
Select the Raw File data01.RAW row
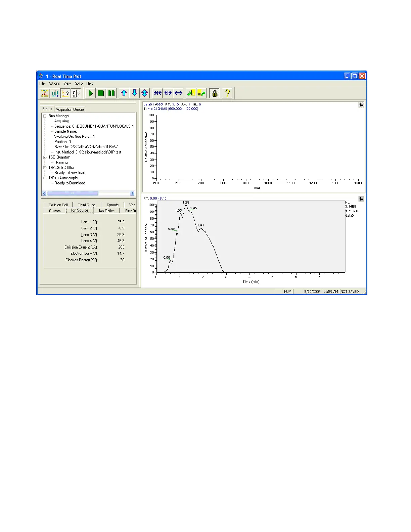pyautogui.click(x=86, y=147)
